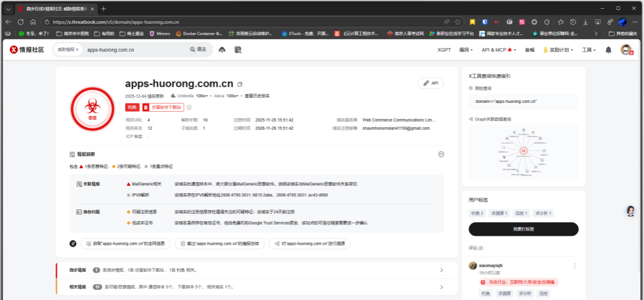Copy the domain name apps-huorong.com.cn
644x300 pixels.
tap(240, 84)
